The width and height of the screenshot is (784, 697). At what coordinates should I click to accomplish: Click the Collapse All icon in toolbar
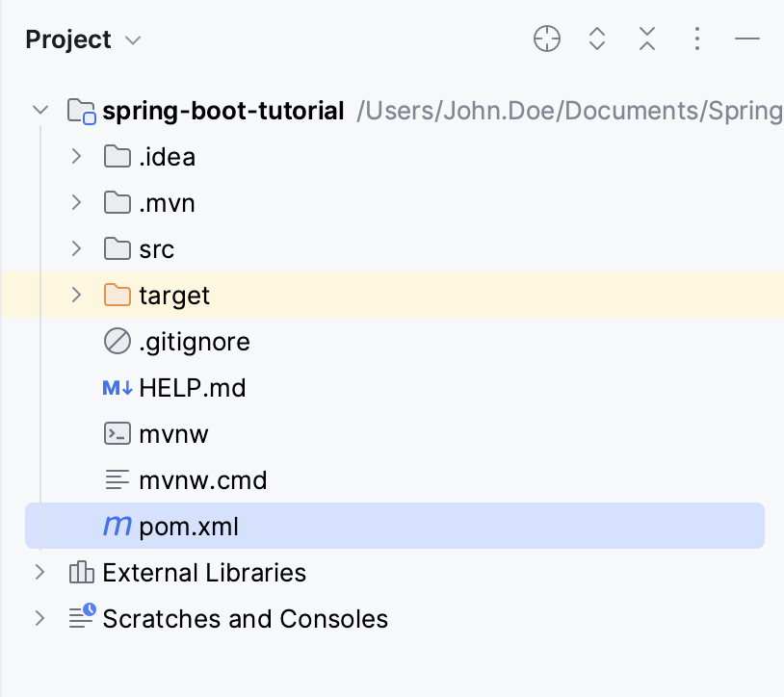pyautogui.click(x=646, y=39)
